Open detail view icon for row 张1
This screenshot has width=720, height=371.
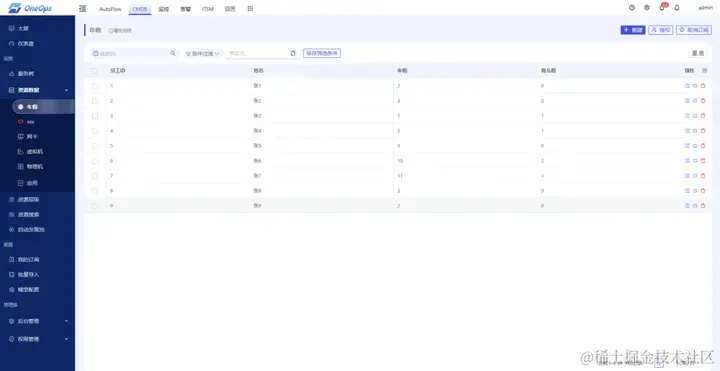pos(687,86)
